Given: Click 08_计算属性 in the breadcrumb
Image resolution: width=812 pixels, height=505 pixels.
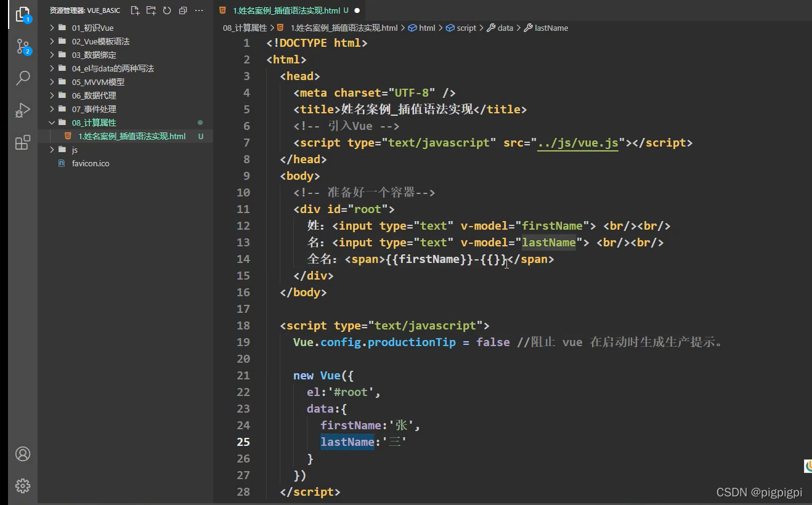Looking at the screenshot, I should tap(245, 28).
